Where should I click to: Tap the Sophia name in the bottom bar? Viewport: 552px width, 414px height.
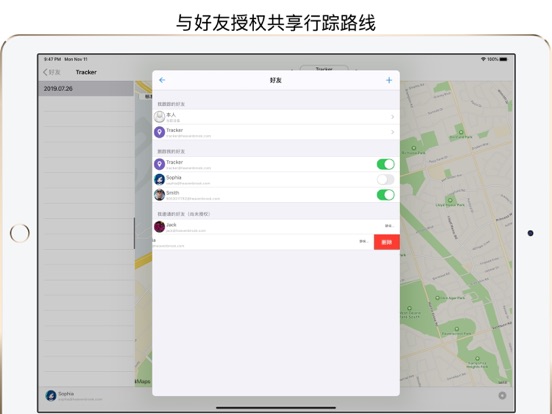tap(66, 394)
